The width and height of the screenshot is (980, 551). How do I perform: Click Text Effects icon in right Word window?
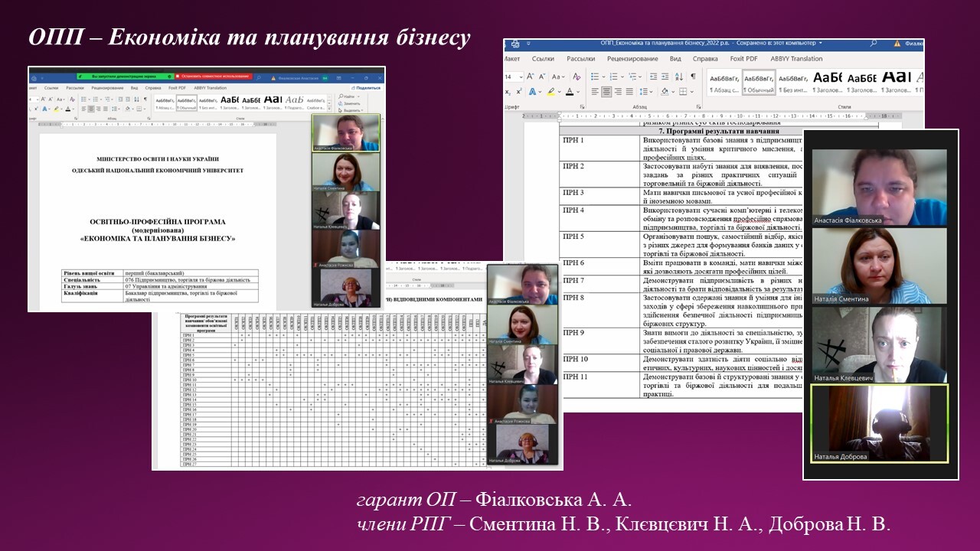click(x=531, y=92)
